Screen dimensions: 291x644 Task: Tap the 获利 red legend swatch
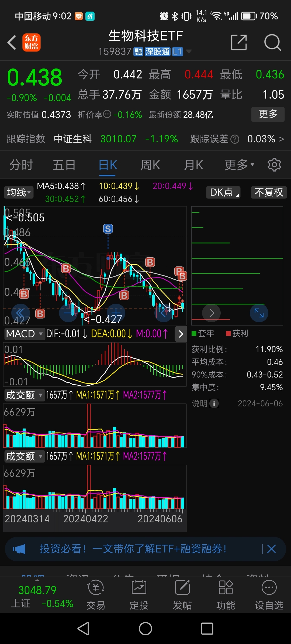(x=228, y=334)
